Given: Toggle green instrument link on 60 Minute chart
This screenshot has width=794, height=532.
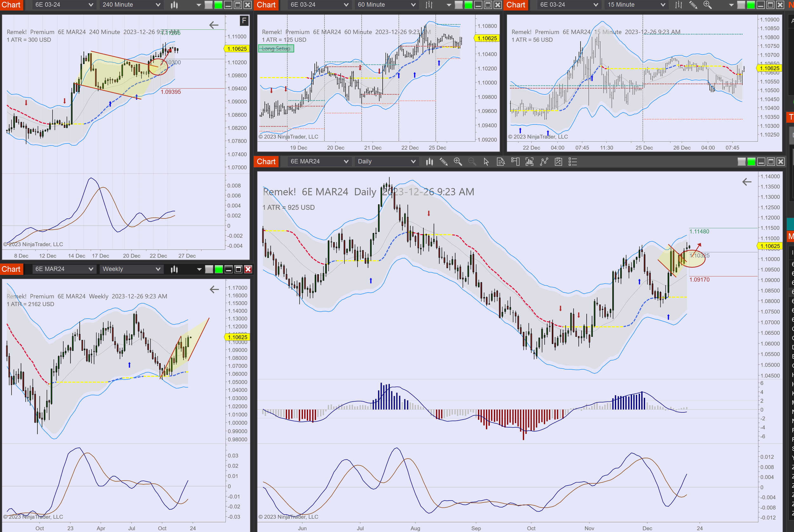Looking at the screenshot, I should [468, 5].
